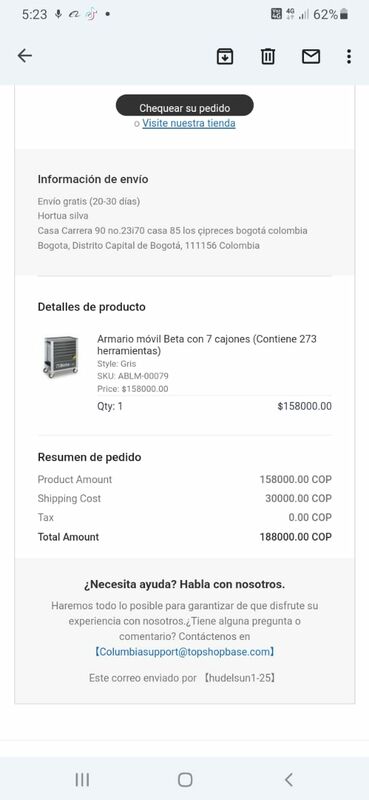The width and height of the screenshot is (369, 800).
Task: Tap the Android navigation back chevron
Action: point(289,779)
